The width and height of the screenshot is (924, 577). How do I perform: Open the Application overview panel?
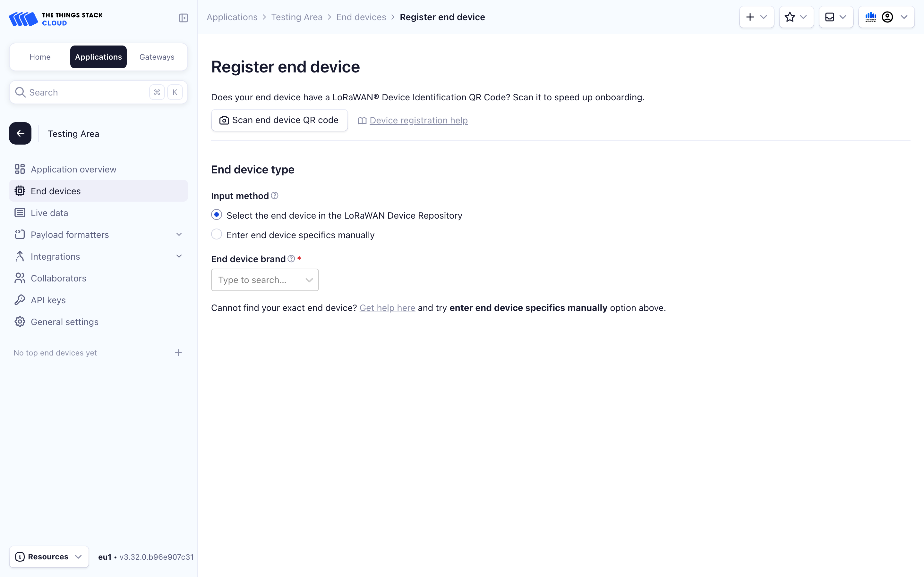[x=73, y=169]
